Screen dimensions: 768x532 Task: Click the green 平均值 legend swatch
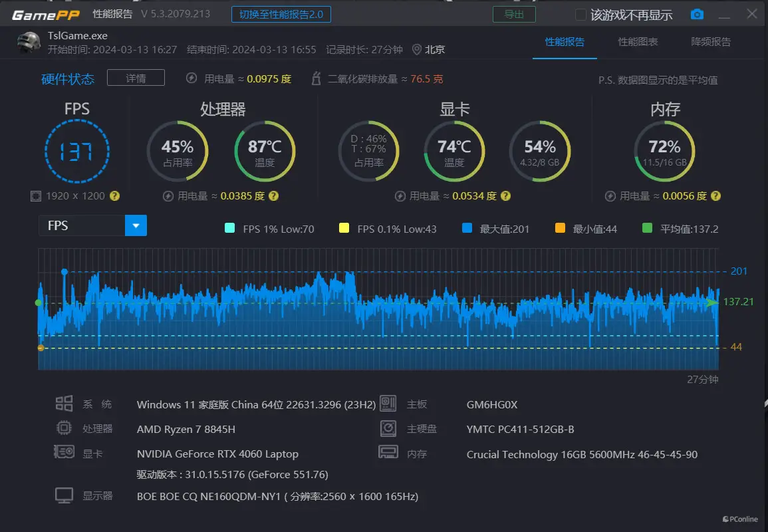(x=647, y=228)
